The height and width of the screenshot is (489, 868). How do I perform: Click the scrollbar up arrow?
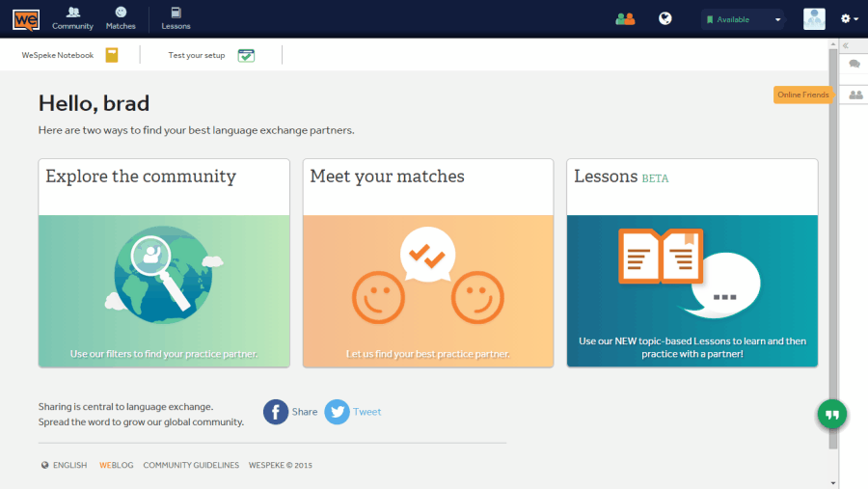(x=832, y=43)
